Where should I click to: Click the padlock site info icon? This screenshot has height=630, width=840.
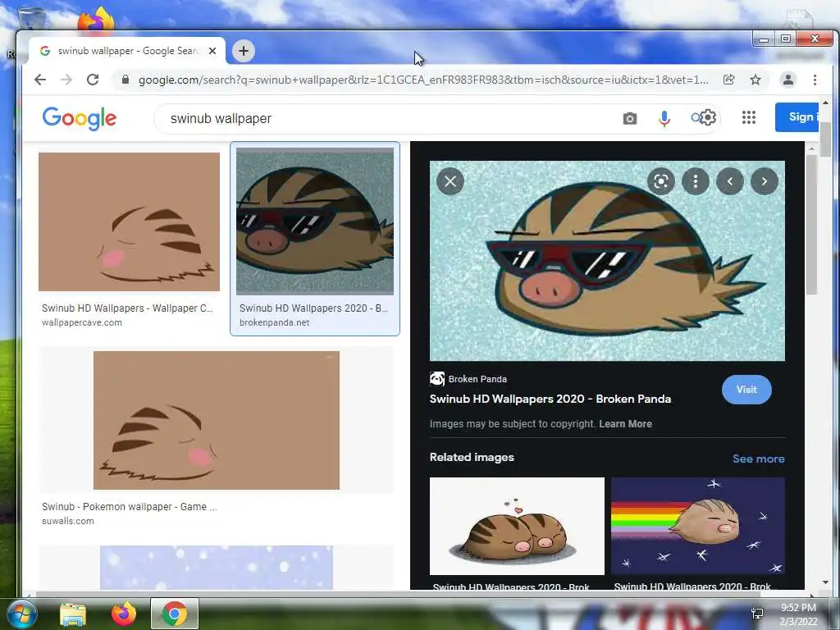coord(126,80)
